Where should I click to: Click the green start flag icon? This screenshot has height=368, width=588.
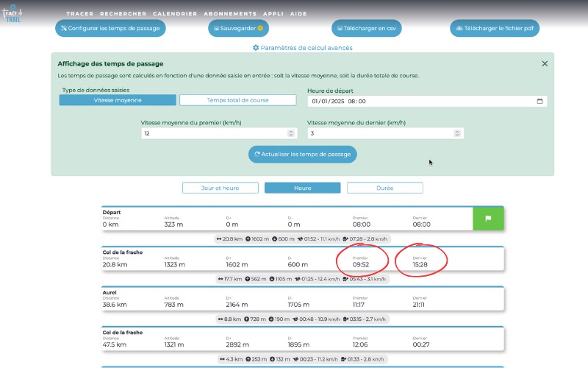pos(487,219)
